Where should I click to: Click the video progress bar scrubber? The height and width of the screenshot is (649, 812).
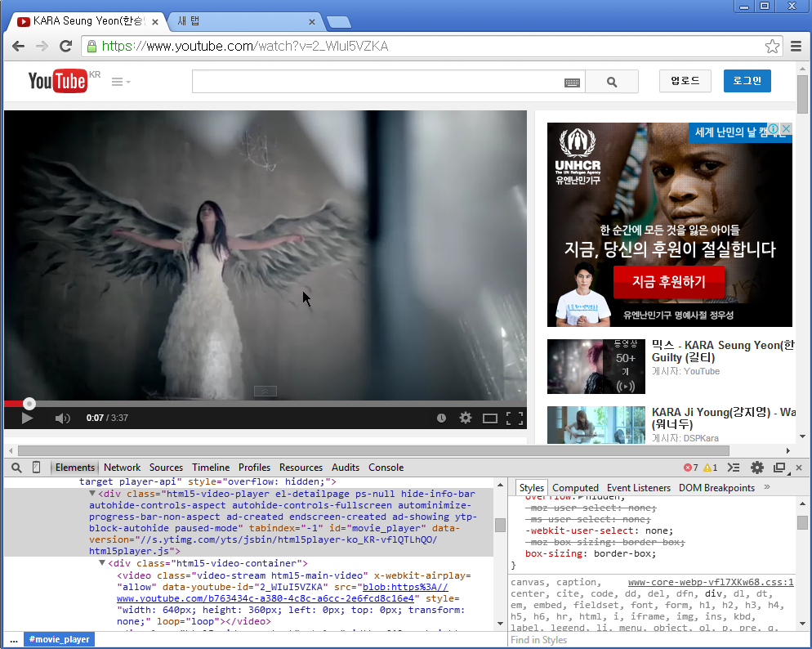[29, 404]
